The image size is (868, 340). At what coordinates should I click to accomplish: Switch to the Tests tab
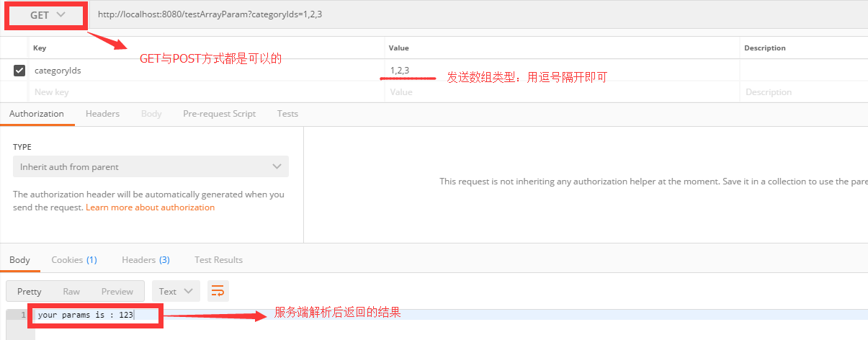pos(287,114)
